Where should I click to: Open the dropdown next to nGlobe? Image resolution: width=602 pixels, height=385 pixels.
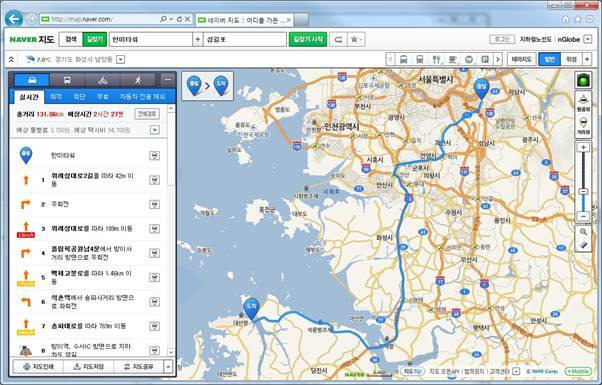pos(587,39)
